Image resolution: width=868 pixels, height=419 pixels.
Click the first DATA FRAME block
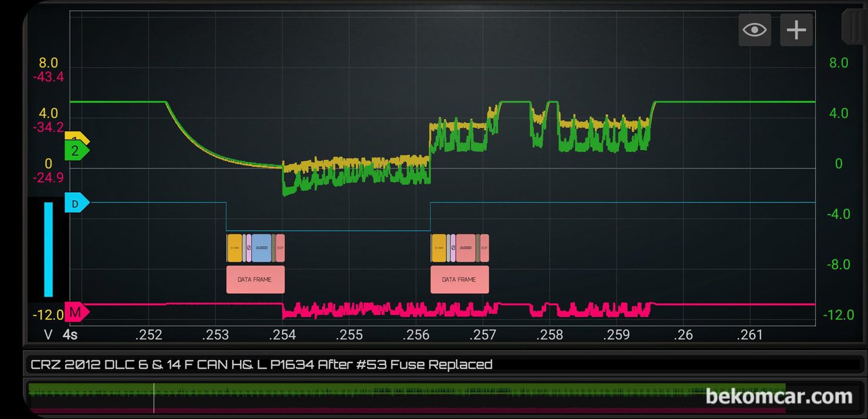click(255, 280)
